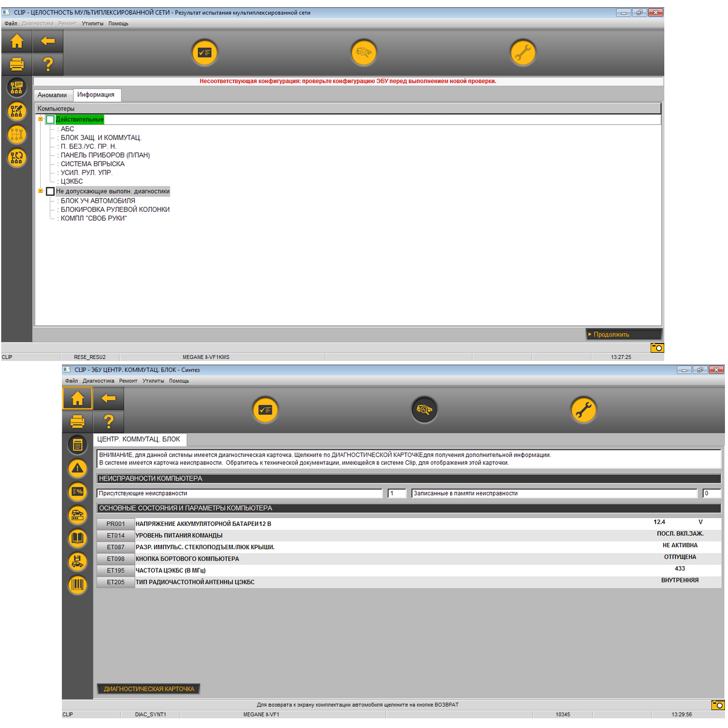
Task: Select the network edit pencil sidebar icon
Action: coord(16,111)
